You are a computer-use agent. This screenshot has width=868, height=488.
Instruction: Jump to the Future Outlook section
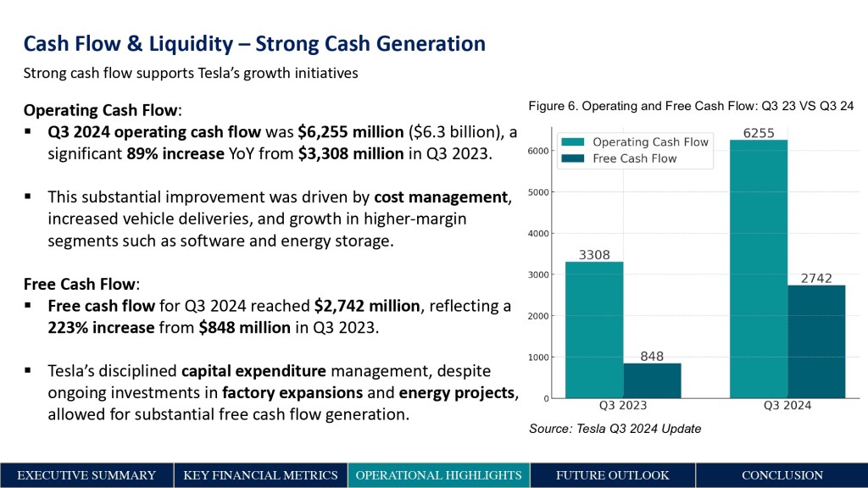[x=612, y=475]
